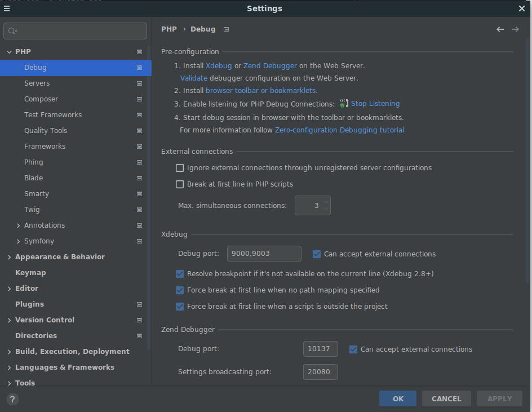Click project-level icon on Symfony row
This screenshot has height=412, width=532.
point(139,241)
